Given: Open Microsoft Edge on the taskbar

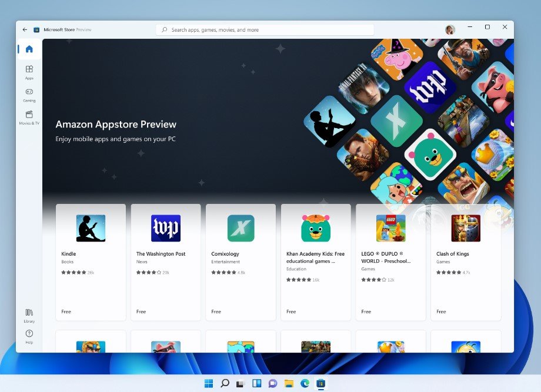Looking at the screenshot, I should click(305, 383).
